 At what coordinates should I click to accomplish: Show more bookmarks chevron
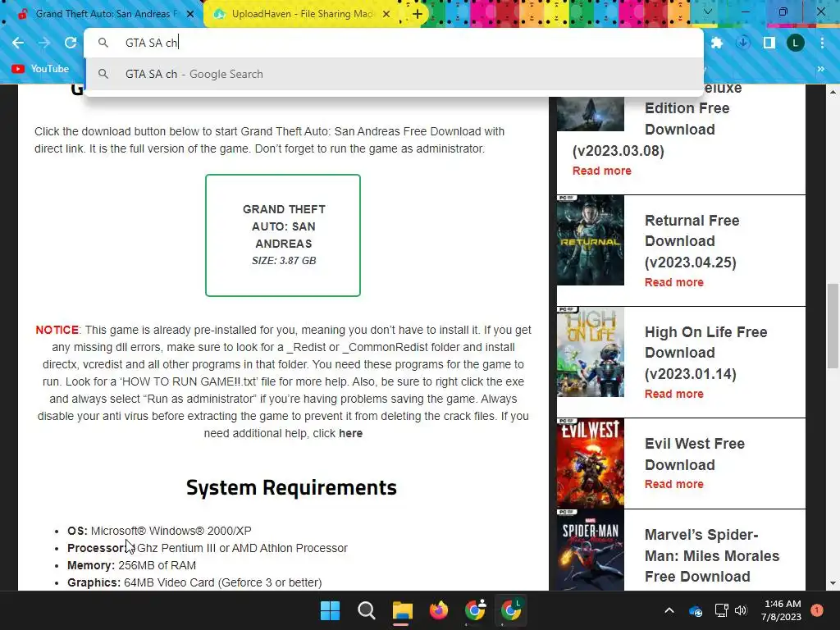point(820,69)
